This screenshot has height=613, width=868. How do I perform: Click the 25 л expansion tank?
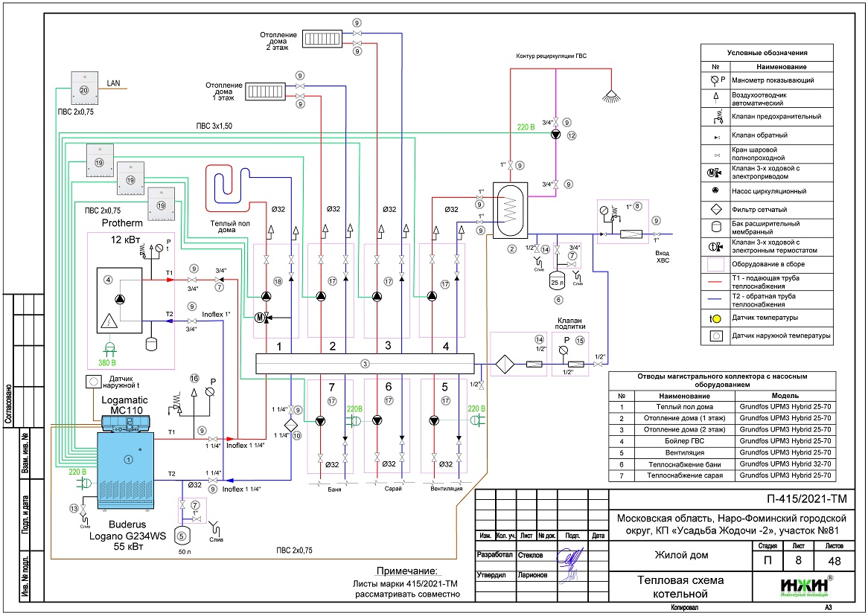click(x=555, y=280)
